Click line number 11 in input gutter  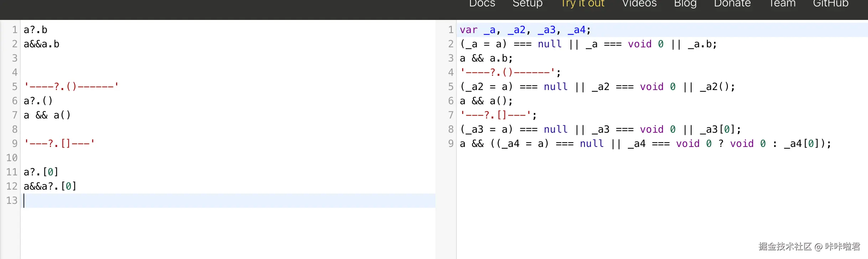pos(12,172)
